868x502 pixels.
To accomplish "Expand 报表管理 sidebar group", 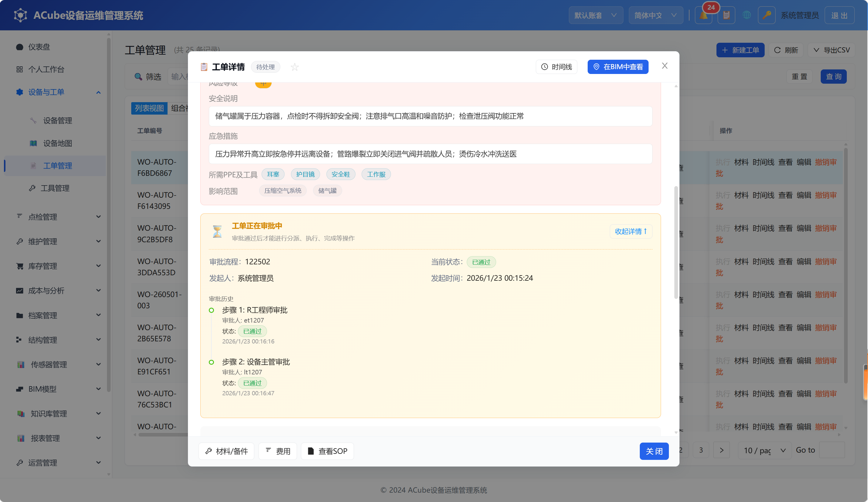I will pyautogui.click(x=55, y=438).
